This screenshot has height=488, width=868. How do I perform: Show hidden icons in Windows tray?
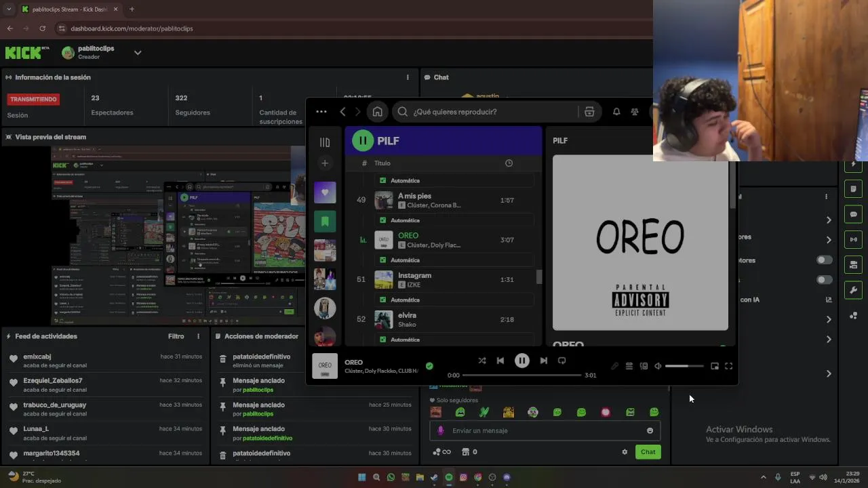pos(763,477)
